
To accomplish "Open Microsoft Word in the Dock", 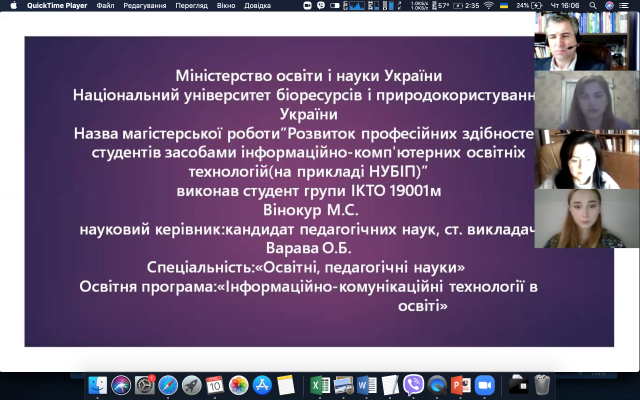I will pyautogui.click(x=367, y=385).
